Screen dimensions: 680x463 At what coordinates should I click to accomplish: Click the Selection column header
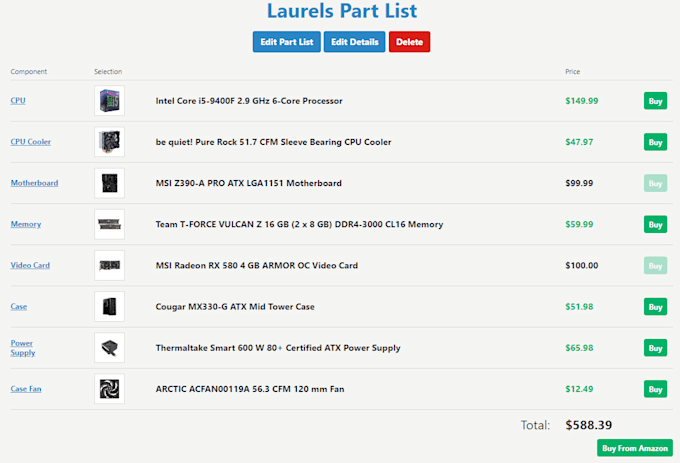tap(108, 72)
